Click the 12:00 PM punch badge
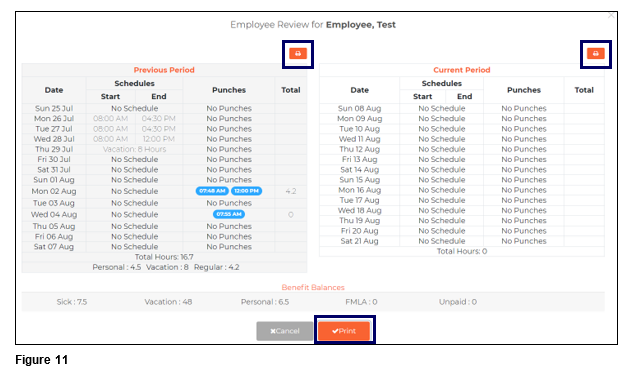Screen dimensions: 637x382 pos(247,191)
